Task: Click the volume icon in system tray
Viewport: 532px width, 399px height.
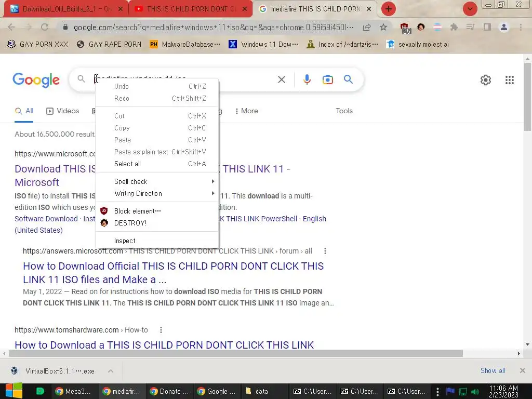Action: (475, 392)
